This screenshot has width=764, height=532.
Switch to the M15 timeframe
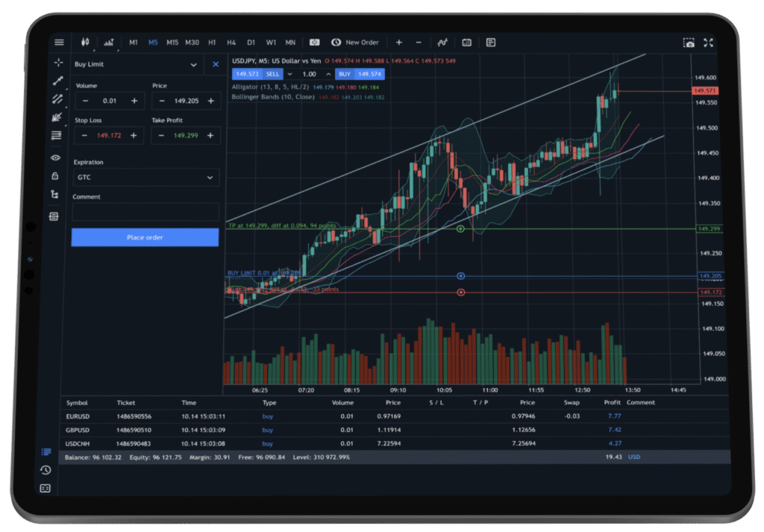pos(172,43)
